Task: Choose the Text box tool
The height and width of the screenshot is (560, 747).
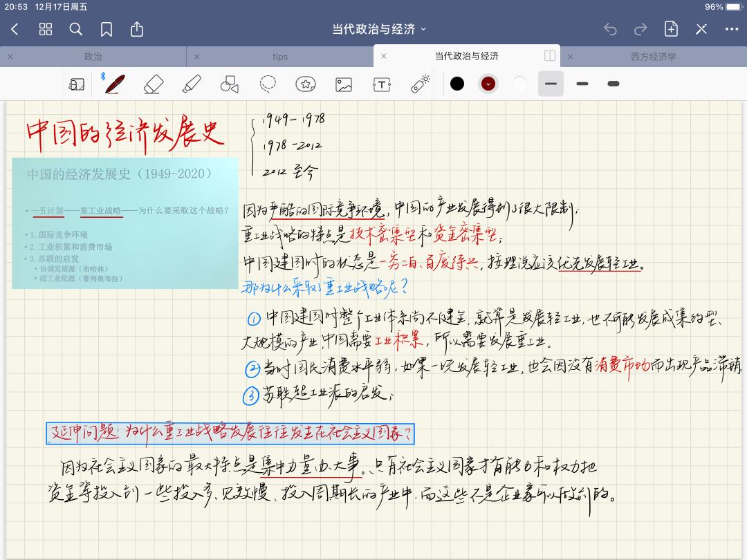Action: point(382,84)
